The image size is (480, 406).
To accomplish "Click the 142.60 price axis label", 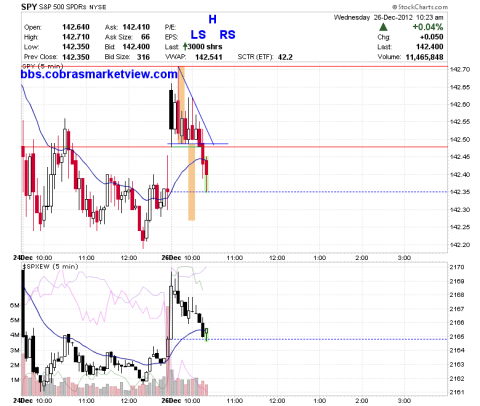I will (x=460, y=104).
